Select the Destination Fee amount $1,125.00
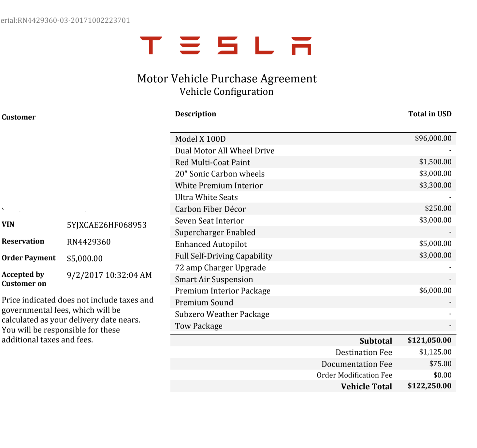This screenshot has width=477, height=448. [435, 352]
